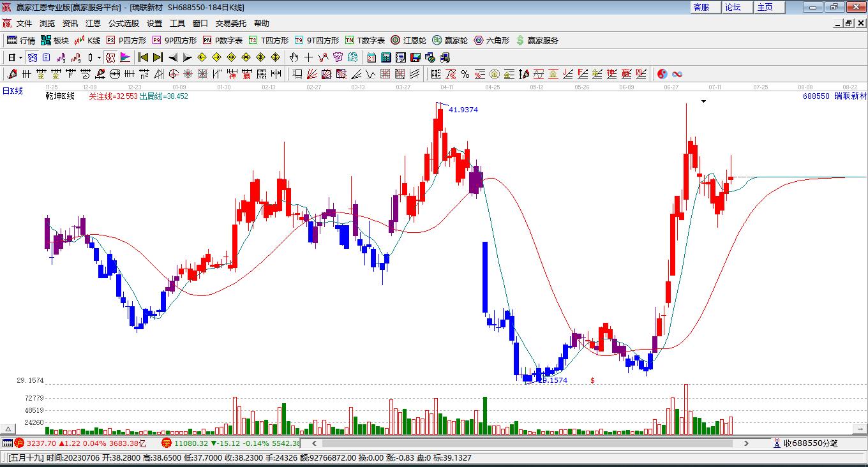Screen dimensions: 868x467
Task: Open the 浏览 menu
Action: click(x=47, y=24)
